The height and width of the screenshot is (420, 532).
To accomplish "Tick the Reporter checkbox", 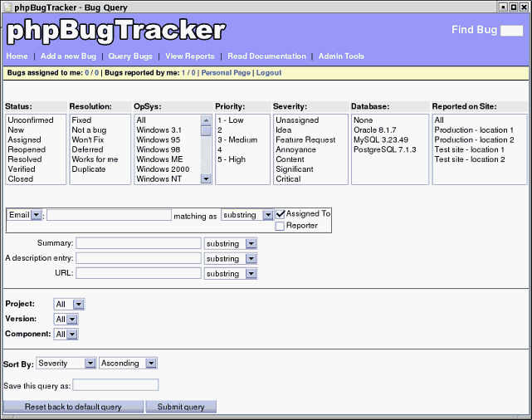I will click(x=280, y=226).
